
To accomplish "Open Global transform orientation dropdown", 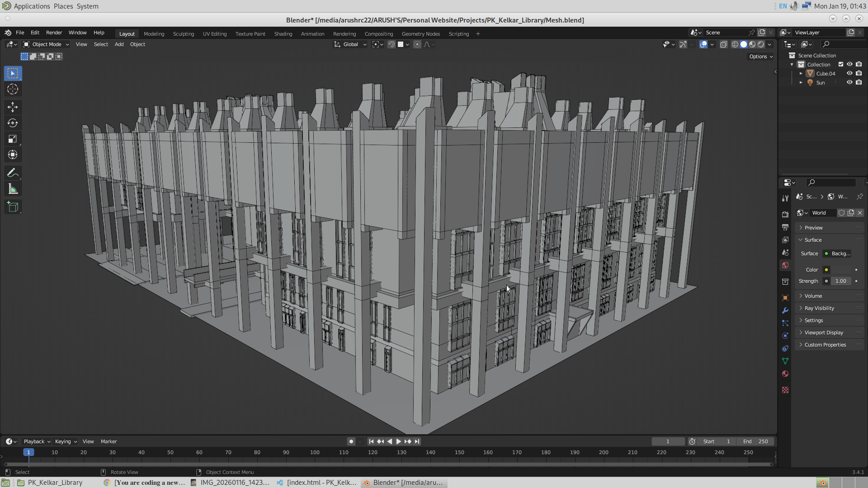I will click(350, 44).
